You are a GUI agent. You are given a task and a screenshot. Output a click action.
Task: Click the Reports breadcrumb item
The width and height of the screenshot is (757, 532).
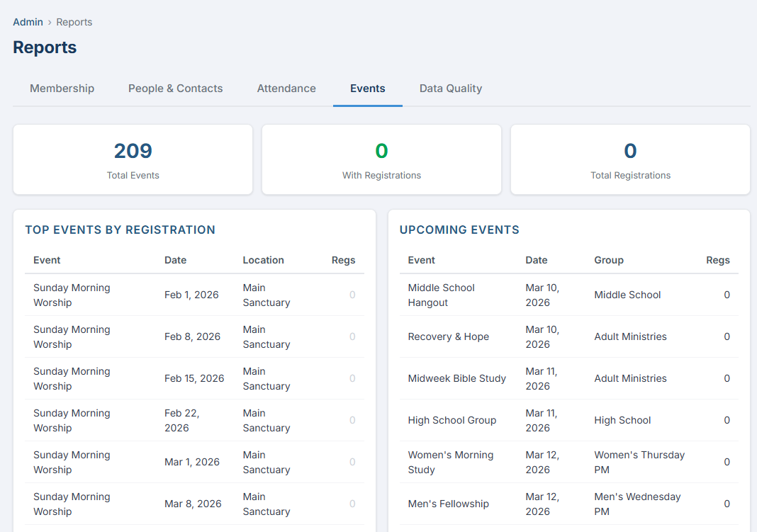pyautogui.click(x=74, y=22)
